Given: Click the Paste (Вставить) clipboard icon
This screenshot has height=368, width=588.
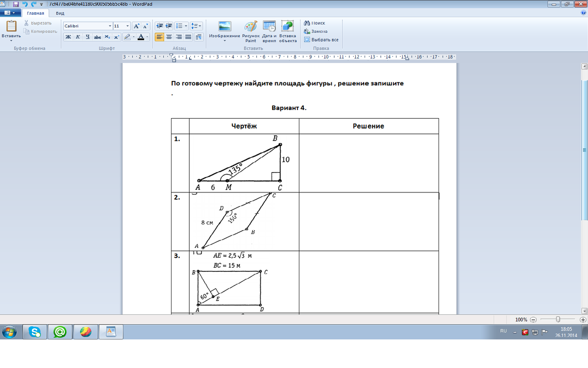Looking at the screenshot, I should [11, 27].
